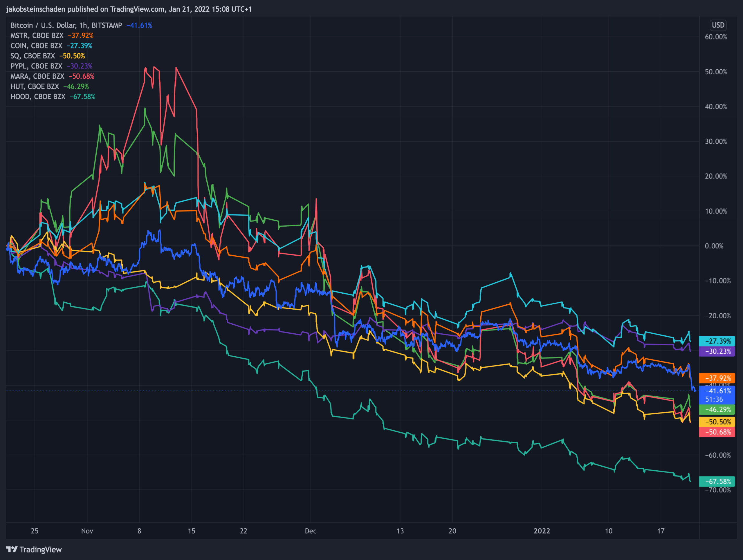Select the HUT, CBOE BZX legend entry

[50, 87]
